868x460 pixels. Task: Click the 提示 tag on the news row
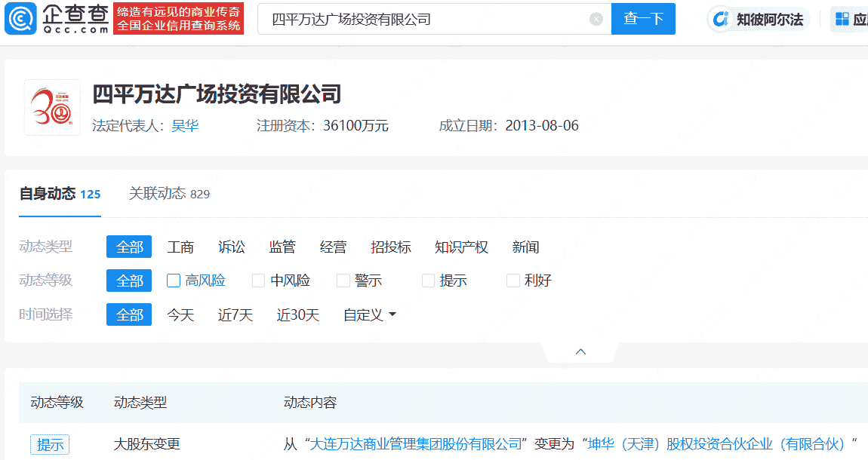pyautogui.click(x=49, y=444)
